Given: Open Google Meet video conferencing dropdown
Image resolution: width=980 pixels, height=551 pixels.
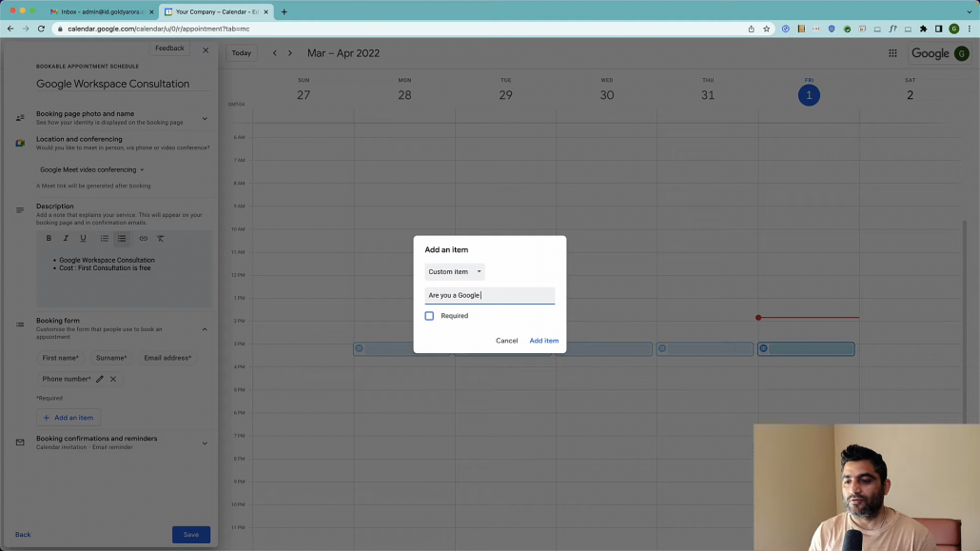Looking at the screenshot, I should tap(92, 169).
